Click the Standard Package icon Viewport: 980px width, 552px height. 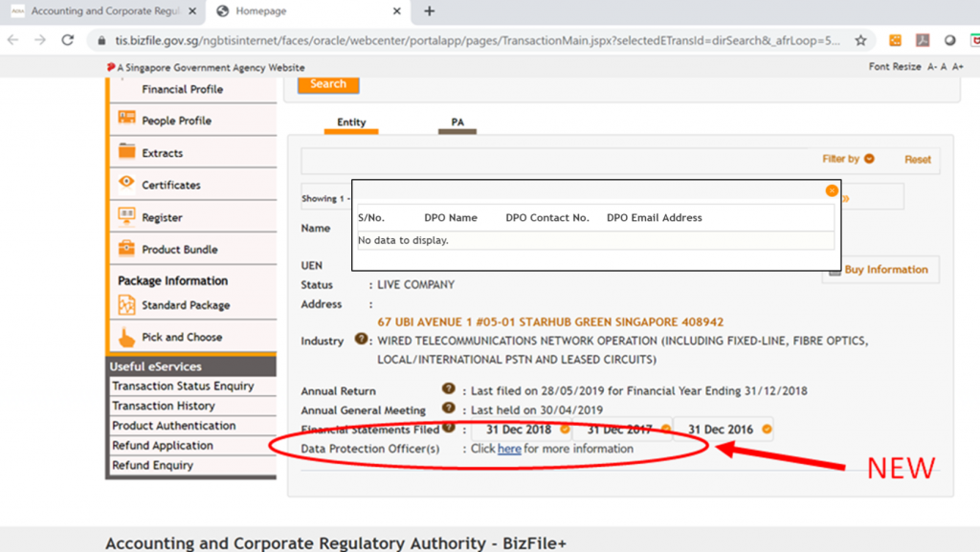click(x=127, y=305)
